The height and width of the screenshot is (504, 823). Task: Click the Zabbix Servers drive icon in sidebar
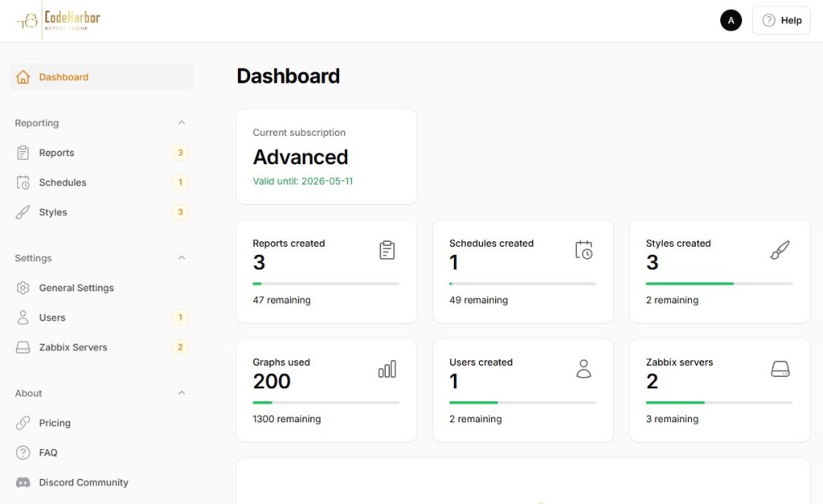[x=23, y=347]
